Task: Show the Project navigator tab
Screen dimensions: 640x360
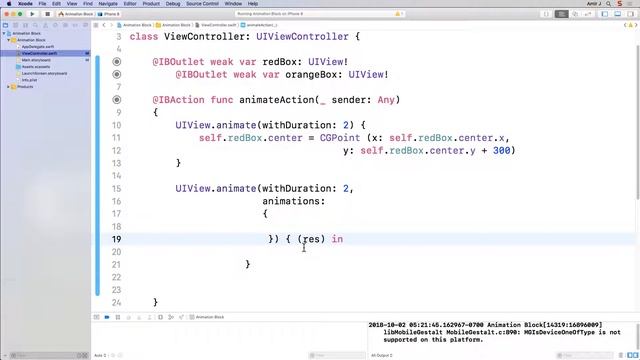Action: click(x=5, y=25)
